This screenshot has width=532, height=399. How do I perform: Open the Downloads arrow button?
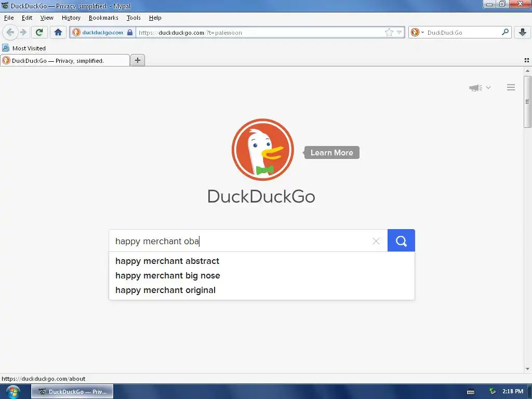click(x=523, y=32)
